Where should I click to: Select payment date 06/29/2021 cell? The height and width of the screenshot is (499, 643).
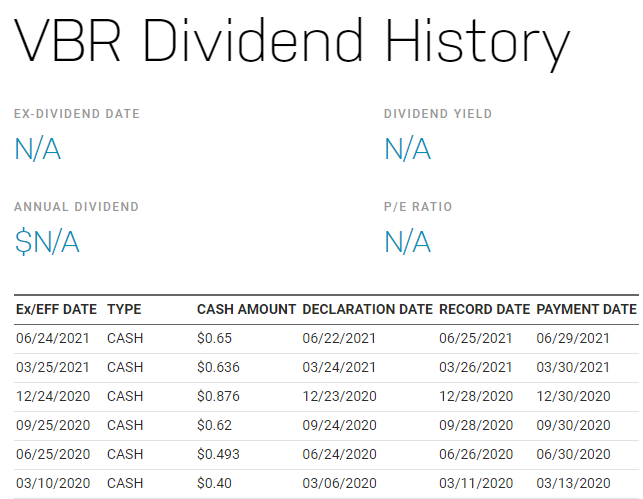pyautogui.click(x=573, y=338)
